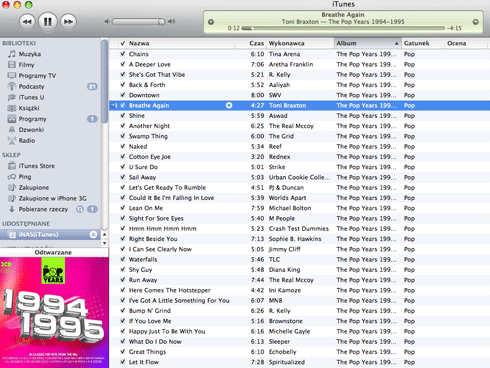This screenshot has width=490, height=368.
Task: Open the Ping dropdown on Breathe Again row
Action: tap(229, 106)
